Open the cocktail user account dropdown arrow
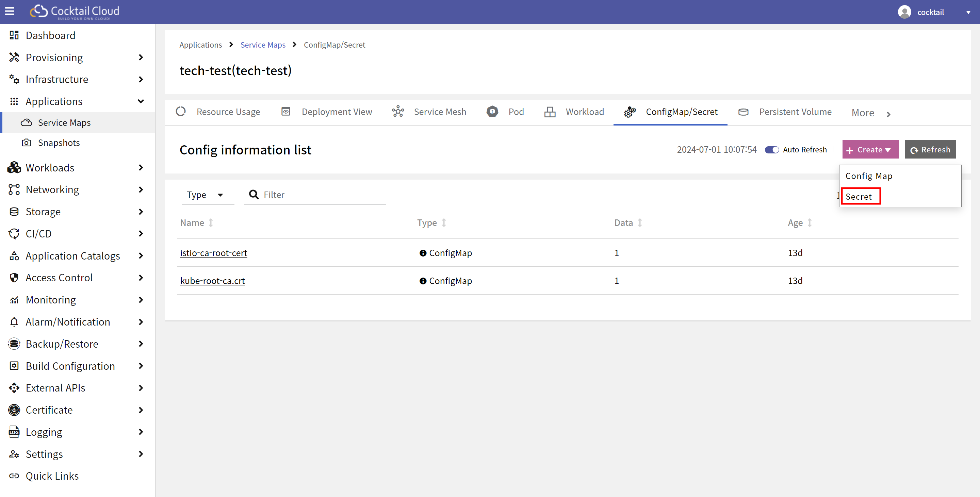Image resolution: width=980 pixels, height=497 pixels. click(968, 13)
